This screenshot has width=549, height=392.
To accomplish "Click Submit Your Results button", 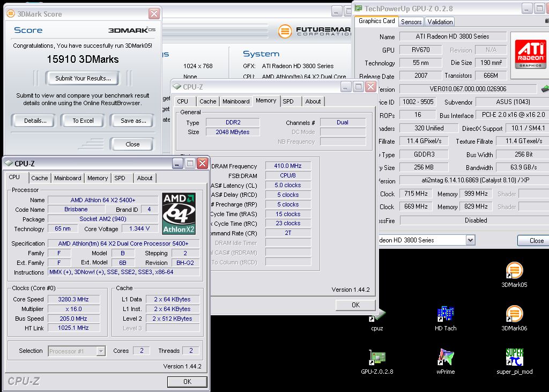I will pos(83,78).
